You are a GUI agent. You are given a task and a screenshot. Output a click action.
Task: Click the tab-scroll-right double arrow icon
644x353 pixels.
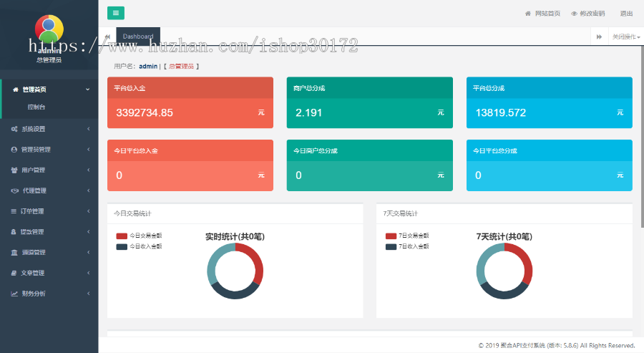[x=599, y=37]
